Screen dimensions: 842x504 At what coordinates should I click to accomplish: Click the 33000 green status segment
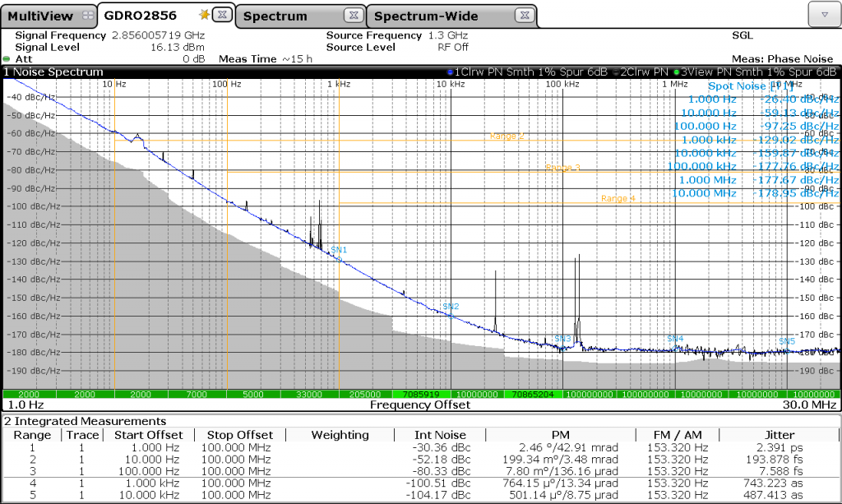pyautogui.click(x=309, y=395)
